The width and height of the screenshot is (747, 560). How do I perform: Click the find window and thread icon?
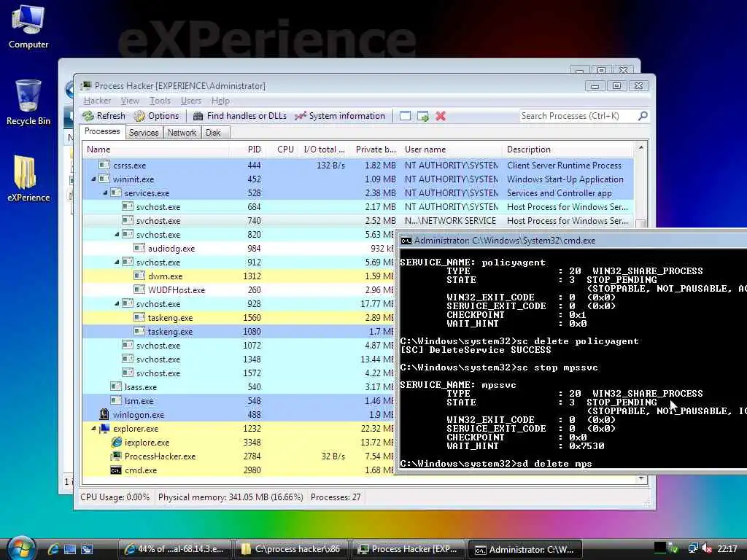pyautogui.click(x=422, y=116)
